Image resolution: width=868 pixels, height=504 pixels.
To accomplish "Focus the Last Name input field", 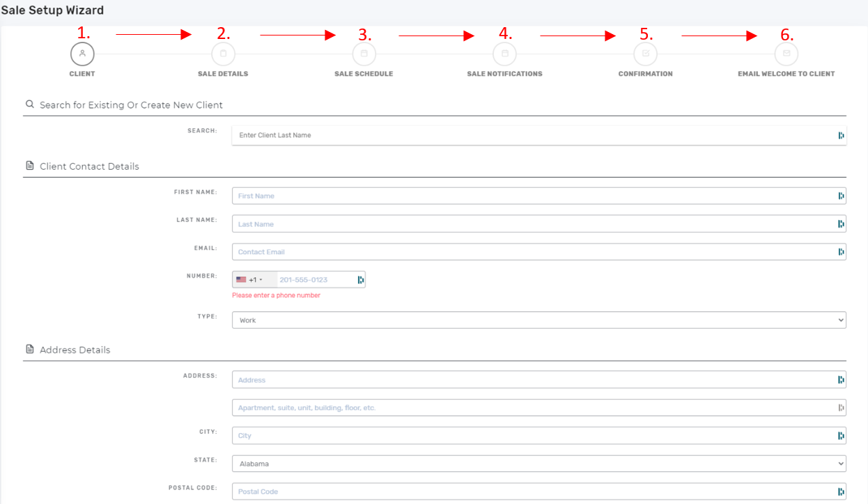I will (x=539, y=224).
